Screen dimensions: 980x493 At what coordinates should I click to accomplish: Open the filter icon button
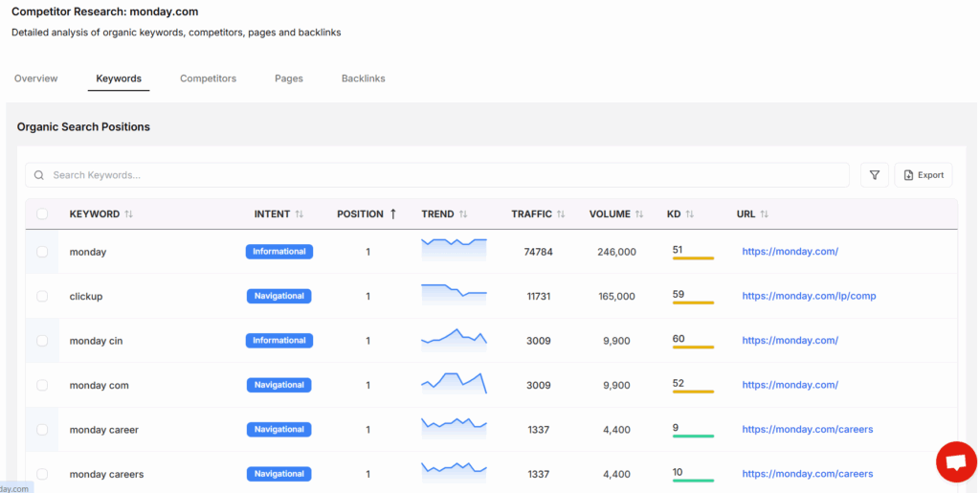[x=875, y=175]
